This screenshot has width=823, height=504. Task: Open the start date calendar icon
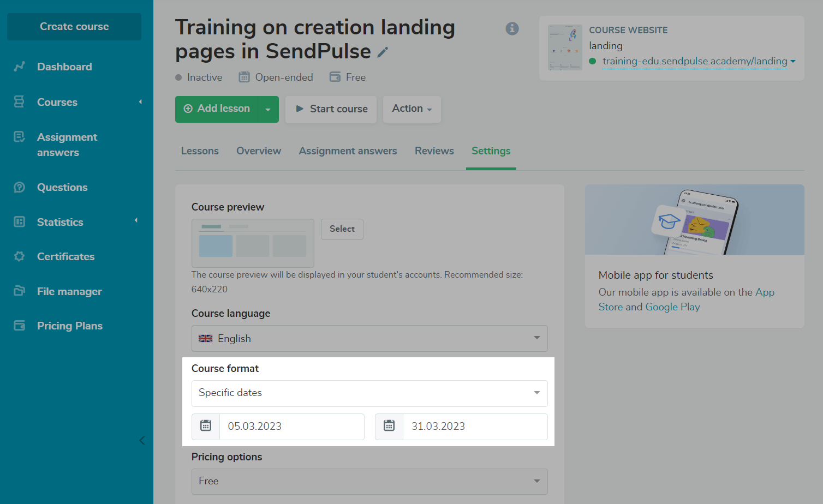pyautogui.click(x=206, y=427)
